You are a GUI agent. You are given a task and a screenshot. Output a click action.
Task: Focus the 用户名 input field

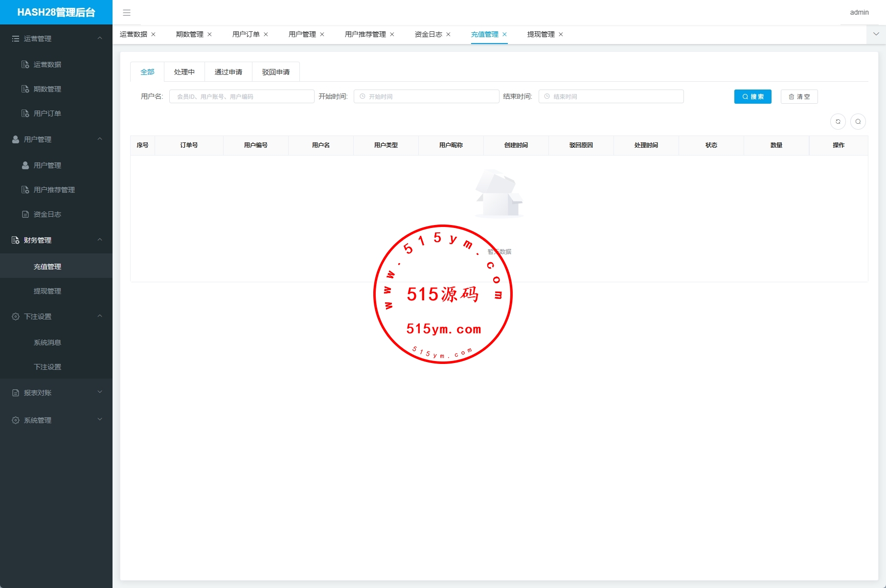coord(242,97)
